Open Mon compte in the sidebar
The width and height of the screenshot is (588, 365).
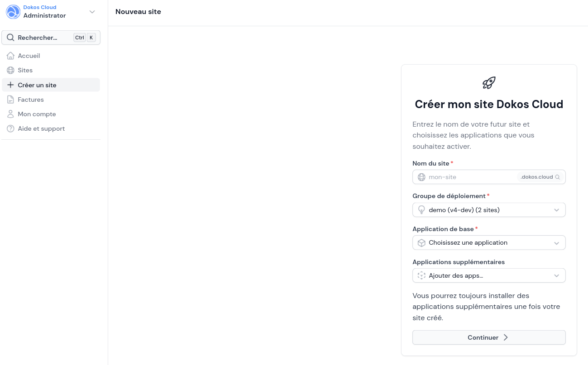click(51, 114)
